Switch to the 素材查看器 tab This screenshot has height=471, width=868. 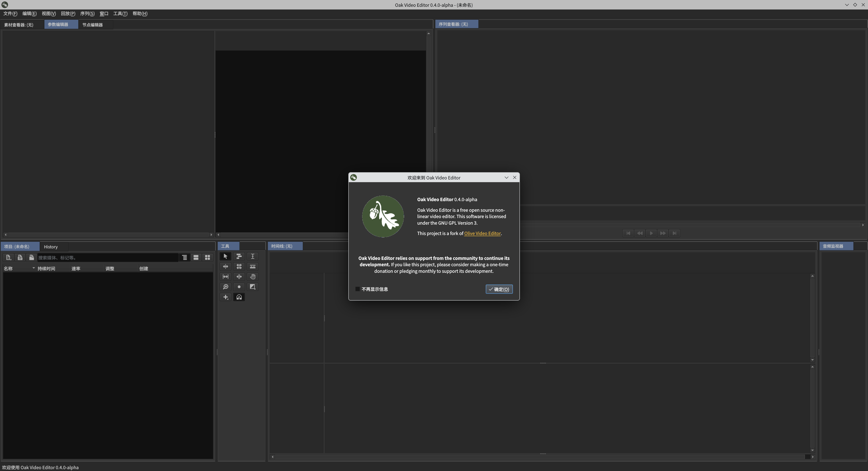[x=22, y=25]
